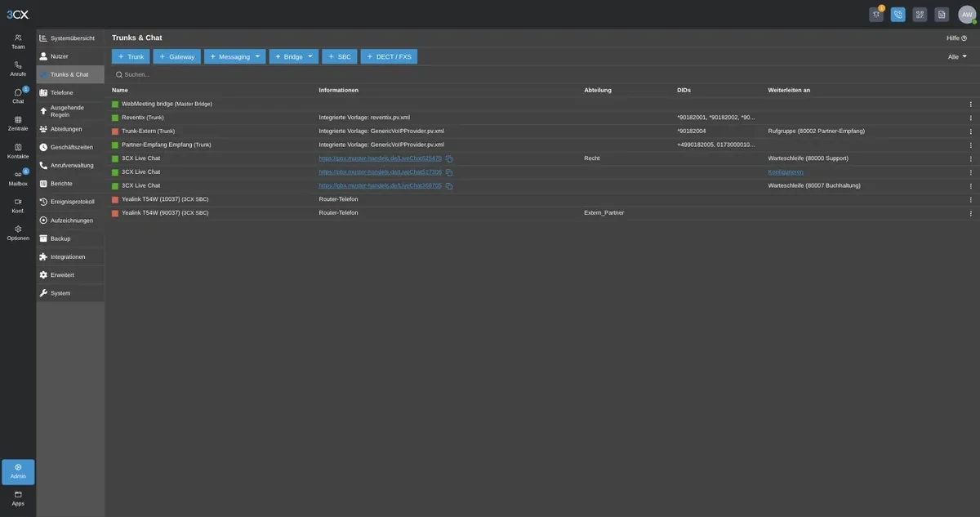Copy the LiveChat366705 URL

click(449, 186)
